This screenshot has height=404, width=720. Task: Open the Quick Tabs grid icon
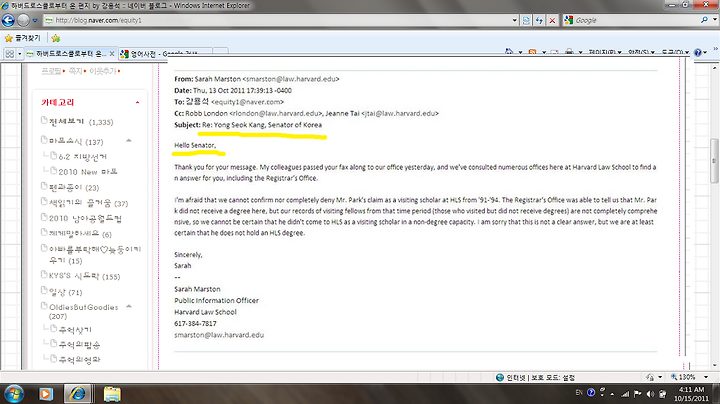click(x=9, y=54)
